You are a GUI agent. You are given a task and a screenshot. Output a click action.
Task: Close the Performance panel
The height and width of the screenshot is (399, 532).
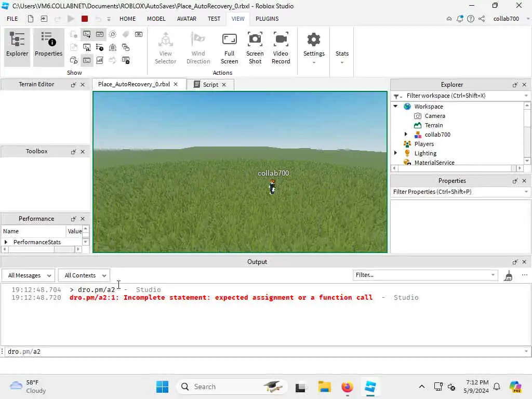click(83, 219)
